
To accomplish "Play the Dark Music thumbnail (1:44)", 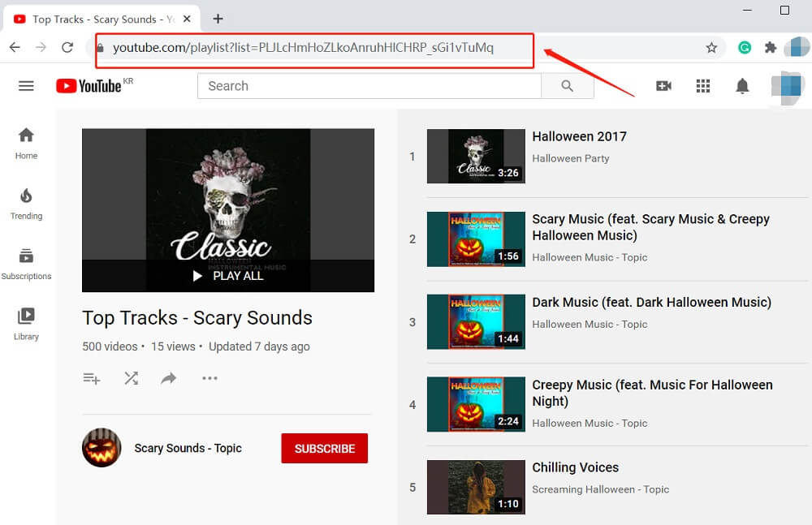I will pos(476,322).
